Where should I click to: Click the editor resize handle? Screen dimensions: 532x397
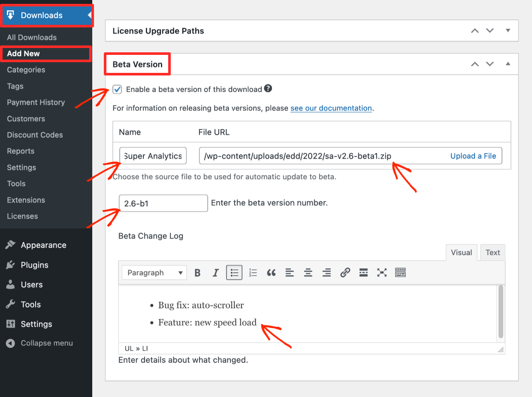click(x=501, y=350)
